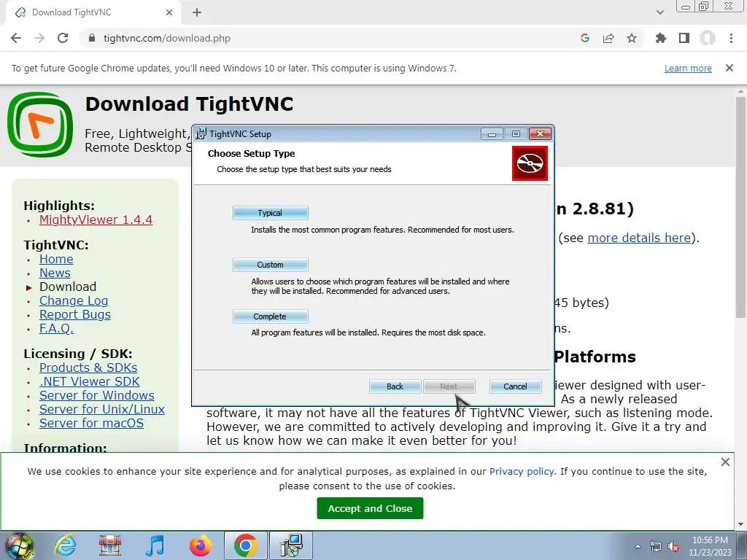The height and width of the screenshot is (560, 747).
Task: Open the more details here link
Action: (x=639, y=238)
